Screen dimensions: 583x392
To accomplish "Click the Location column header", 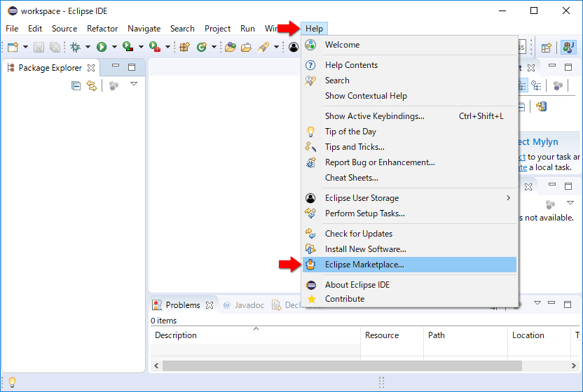I will [x=539, y=335].
